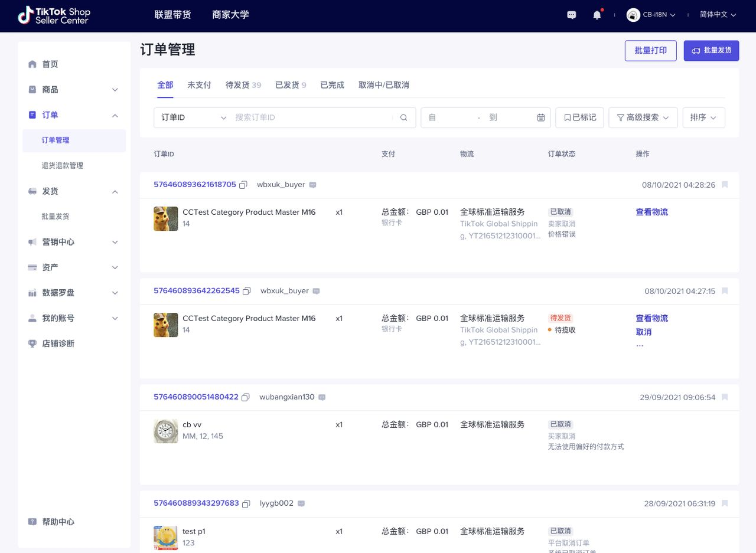756x553 pixels.
Task: Click 查看物流 for the first order
Action: click(x=651, y=212)
